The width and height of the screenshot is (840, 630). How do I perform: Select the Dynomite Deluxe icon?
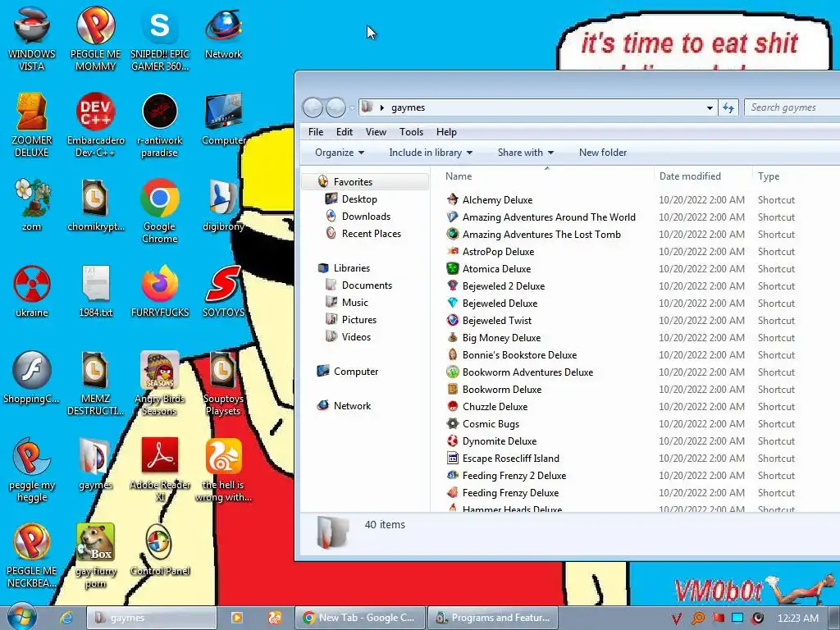coord(453,441)
